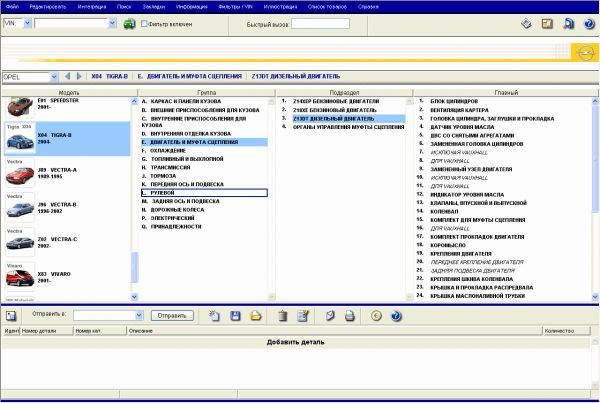Open the OPEL make dropdown
Viewport: 600px width, 403px height.
coord(54,77)
